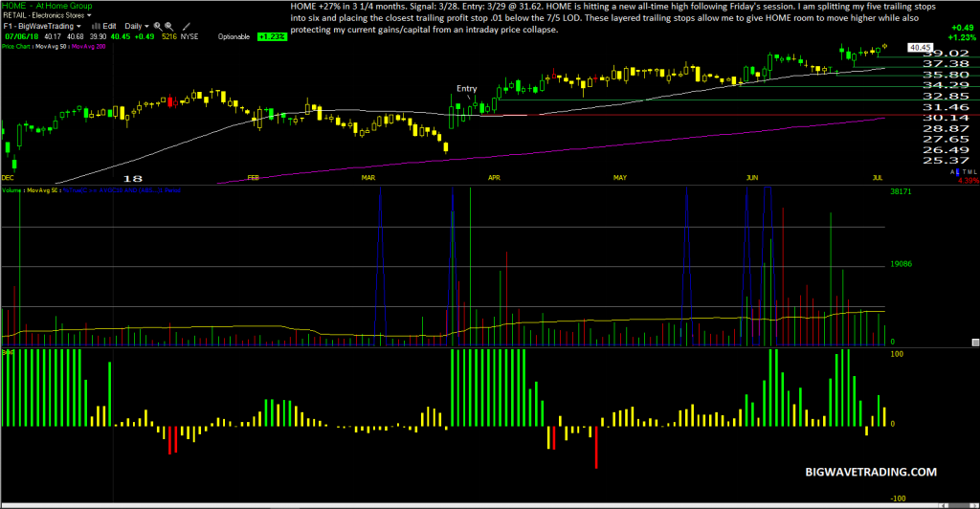The width and height of the screenshot is (980, 509).
Task: Click the Entry annotation on the chart
Action: 466,89
